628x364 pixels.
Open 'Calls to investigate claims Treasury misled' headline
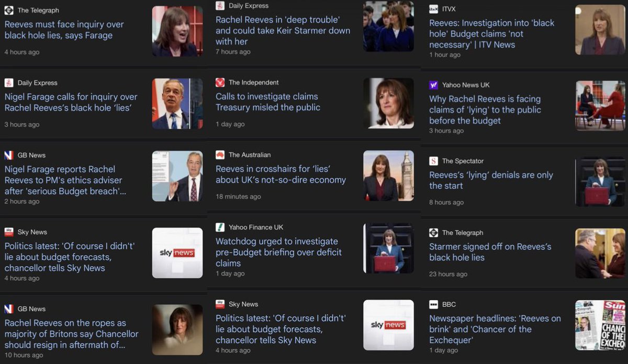coord(268,102)
